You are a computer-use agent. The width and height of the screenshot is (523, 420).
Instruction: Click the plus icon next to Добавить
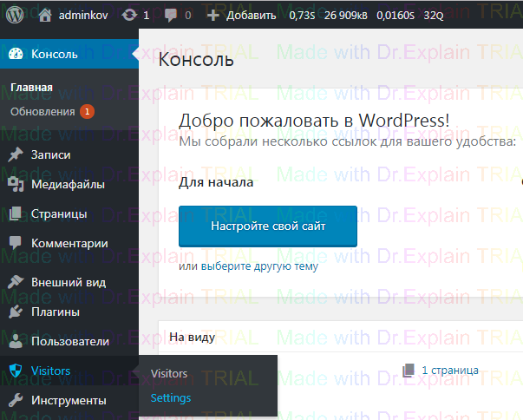click(x=212, y=16)
